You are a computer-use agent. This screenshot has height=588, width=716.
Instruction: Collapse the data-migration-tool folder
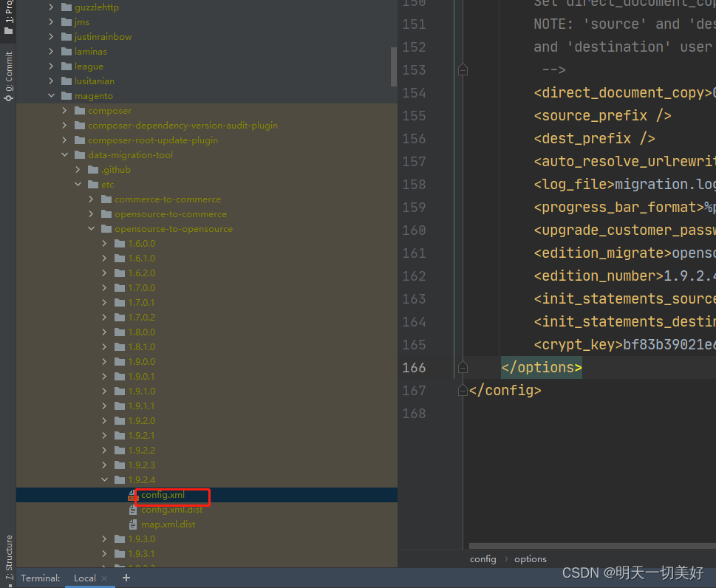click(64, 155)
